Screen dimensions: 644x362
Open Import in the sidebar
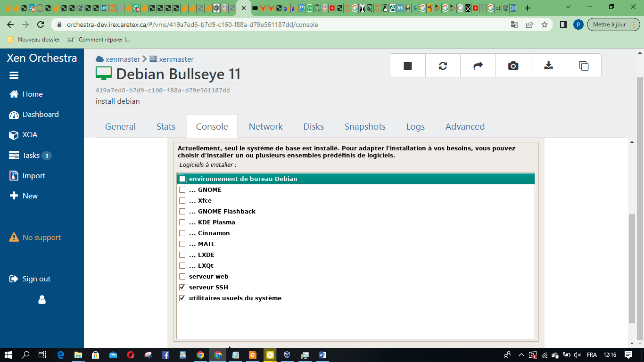point(27,175)
